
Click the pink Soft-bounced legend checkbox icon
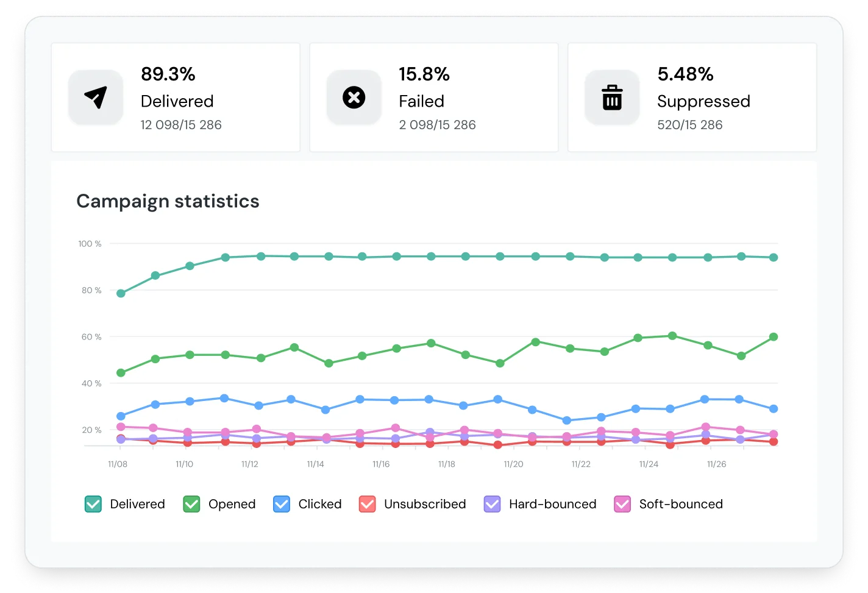tap(622, 504)
